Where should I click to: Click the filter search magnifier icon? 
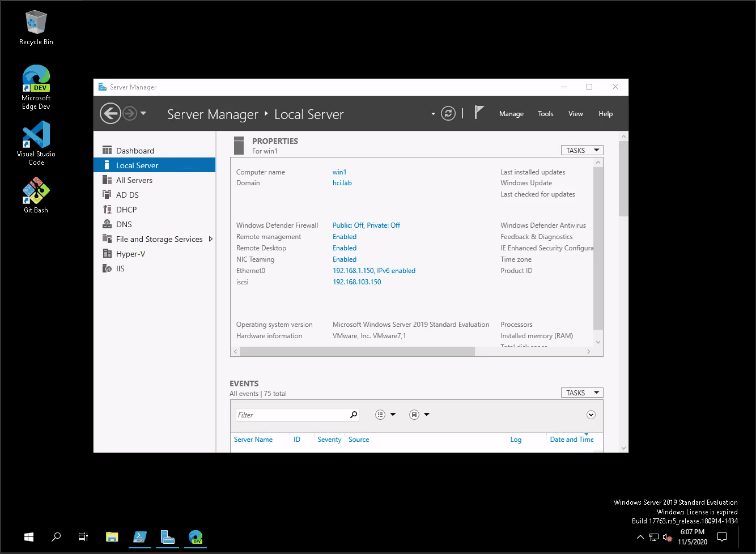[x=354, y=415]
